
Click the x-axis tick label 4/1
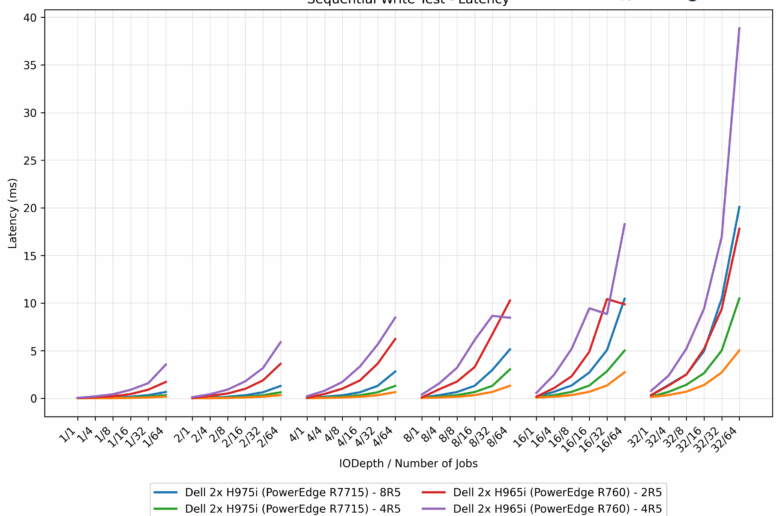300,432
